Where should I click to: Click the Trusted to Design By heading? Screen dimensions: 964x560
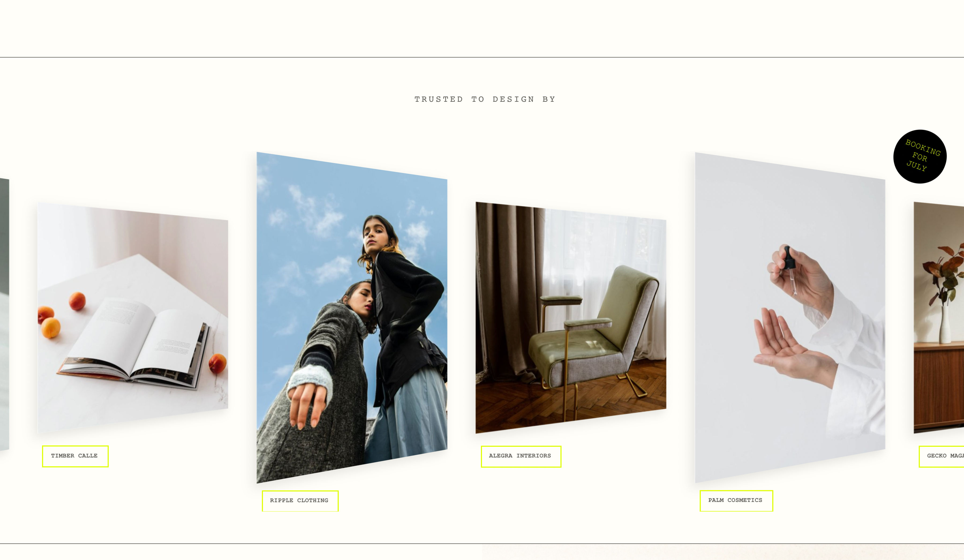(485, 100)
